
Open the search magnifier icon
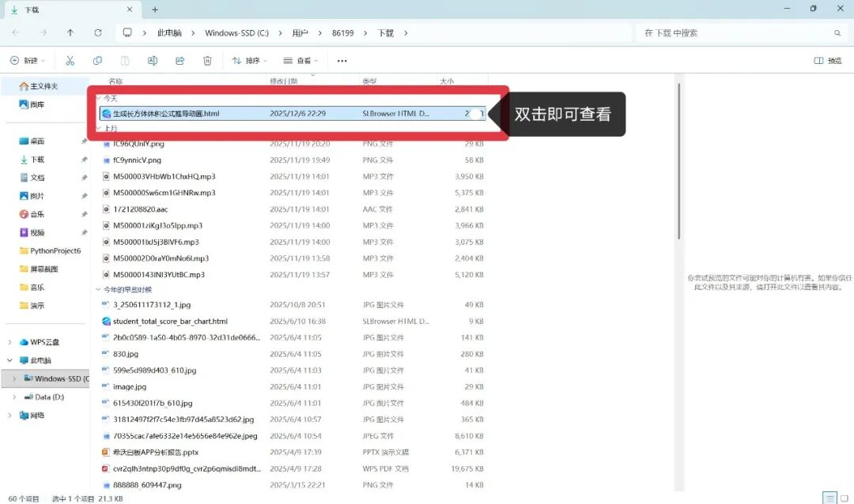837,32
